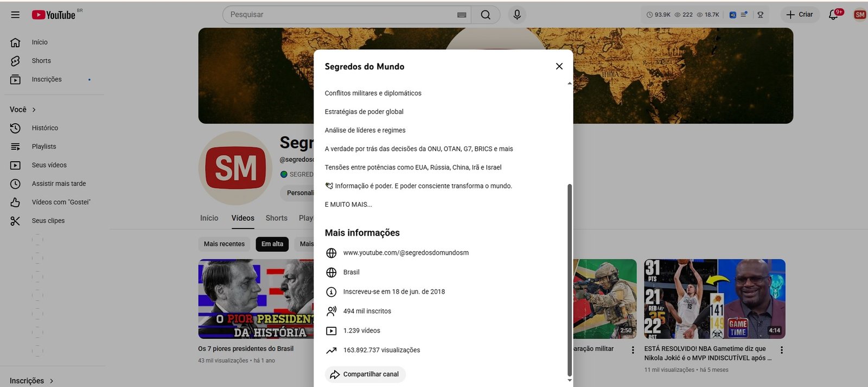Click the info icon beside the join date
868x387 pixels.
(331, 292)
